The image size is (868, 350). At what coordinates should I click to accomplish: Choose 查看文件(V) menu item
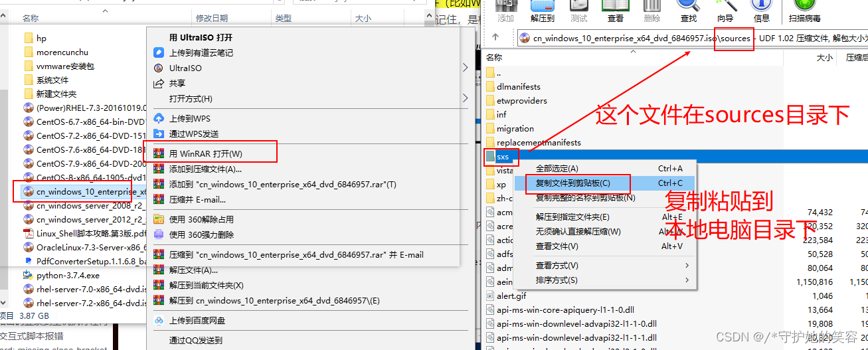[x=557, y=246]
